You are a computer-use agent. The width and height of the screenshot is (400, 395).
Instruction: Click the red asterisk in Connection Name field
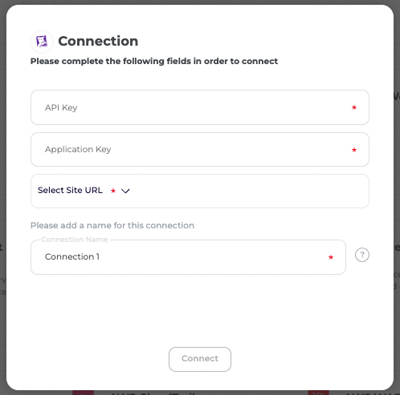point(331,257)
